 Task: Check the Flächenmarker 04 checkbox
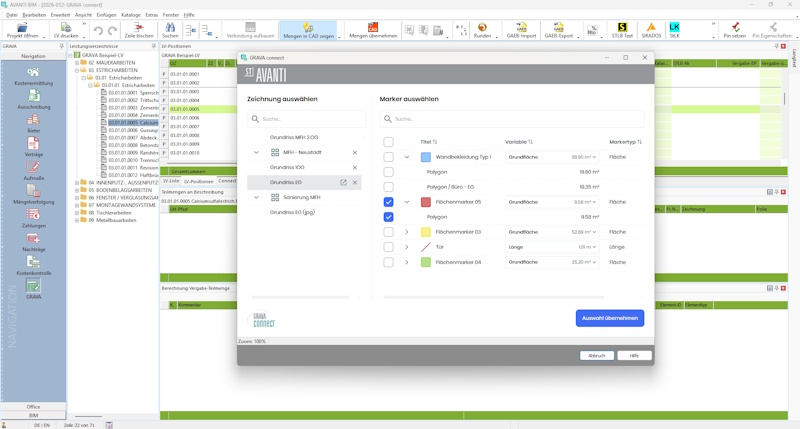pyautogui.click(x=388, y=262)
